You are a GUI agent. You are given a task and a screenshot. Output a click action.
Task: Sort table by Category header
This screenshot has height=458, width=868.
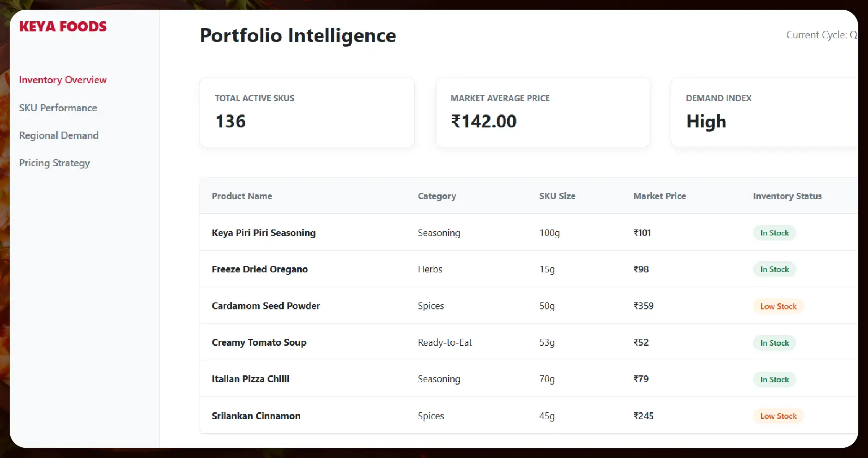[437, 196]
